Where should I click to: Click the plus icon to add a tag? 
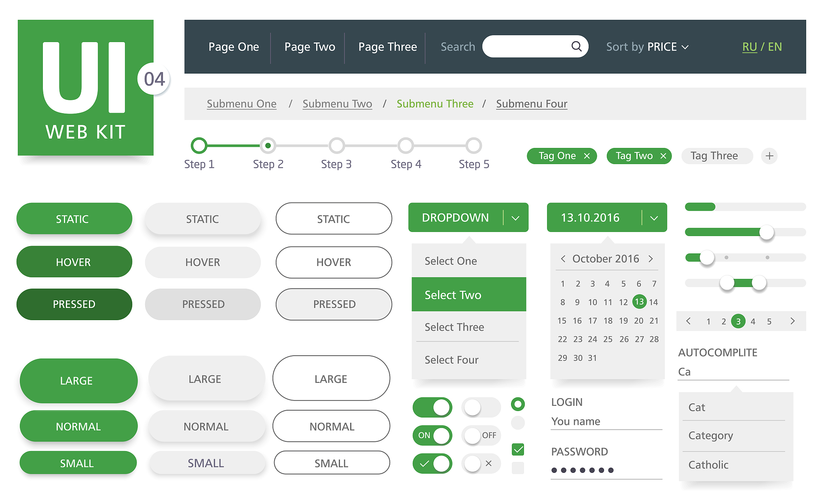769,156
